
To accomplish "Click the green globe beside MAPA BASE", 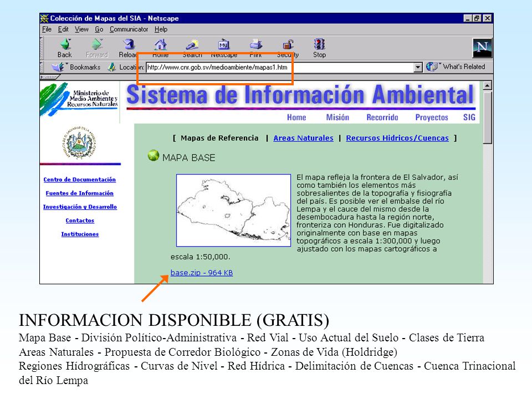I will click(x=154, y=156).
